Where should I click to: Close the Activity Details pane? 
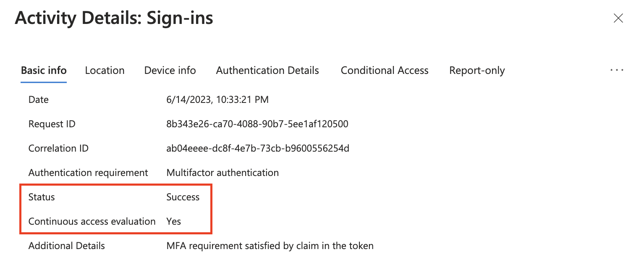tap(618, 18)
